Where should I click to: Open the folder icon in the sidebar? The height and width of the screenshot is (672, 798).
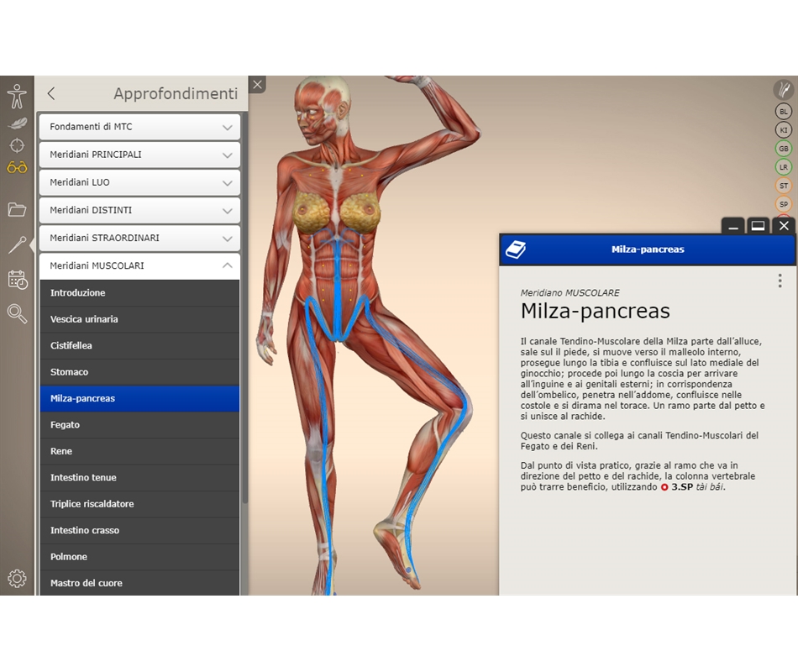click(17, 209)
